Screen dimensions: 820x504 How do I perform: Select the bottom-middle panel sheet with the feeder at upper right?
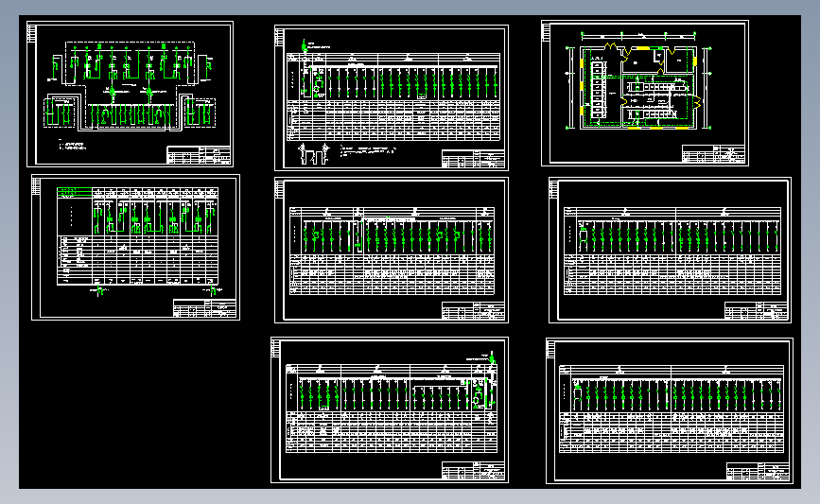(390, 409)
